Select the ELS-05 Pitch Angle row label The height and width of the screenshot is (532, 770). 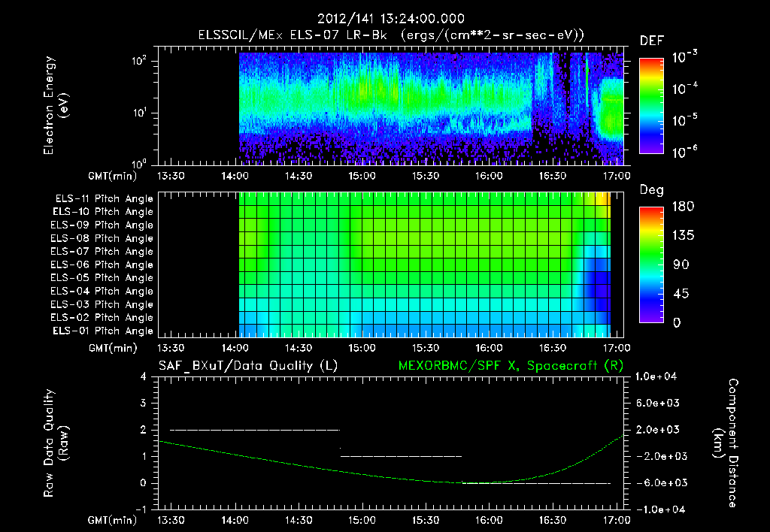click(102, 278)
